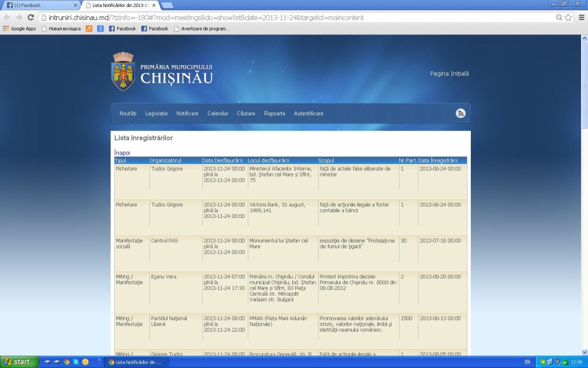The width and height of the screenshot is (588, 368).
Task: Click the RSS feed icon
Action: pos(461,113)
